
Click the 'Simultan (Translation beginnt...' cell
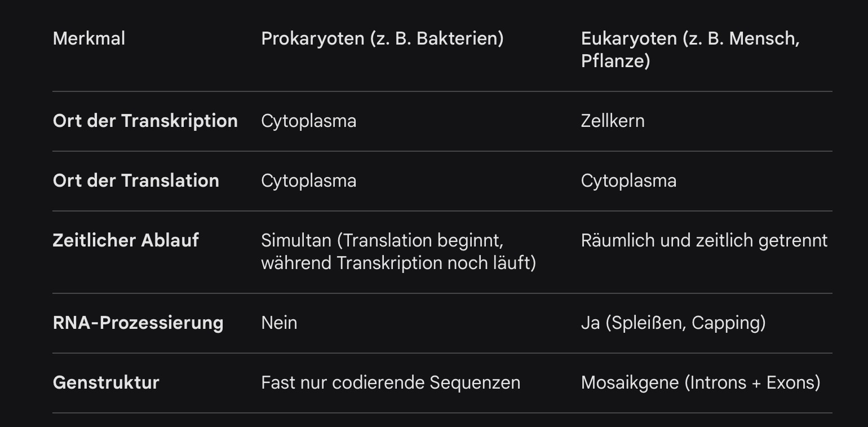(398, 252)
